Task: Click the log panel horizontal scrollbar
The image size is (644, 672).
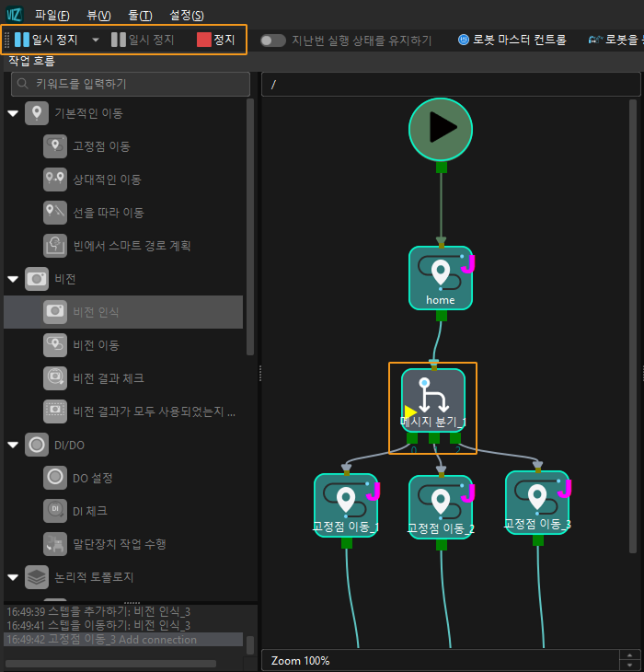Action: 110,664
